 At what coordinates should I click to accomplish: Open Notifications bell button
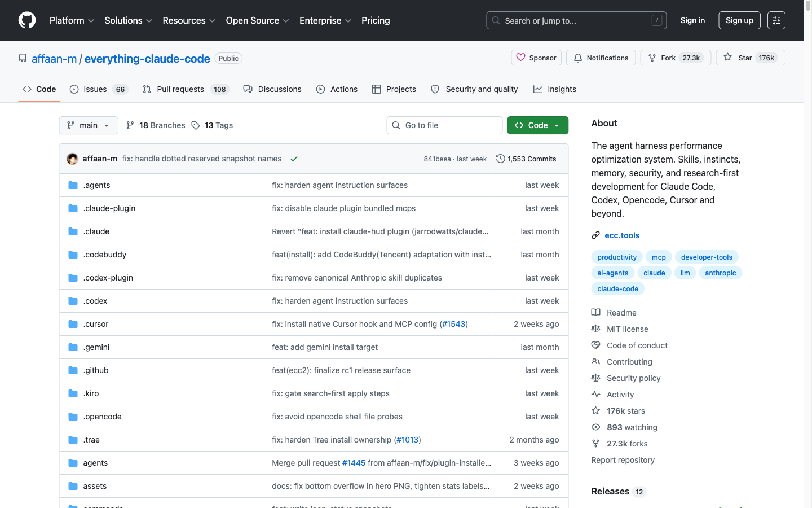(601, 58)
